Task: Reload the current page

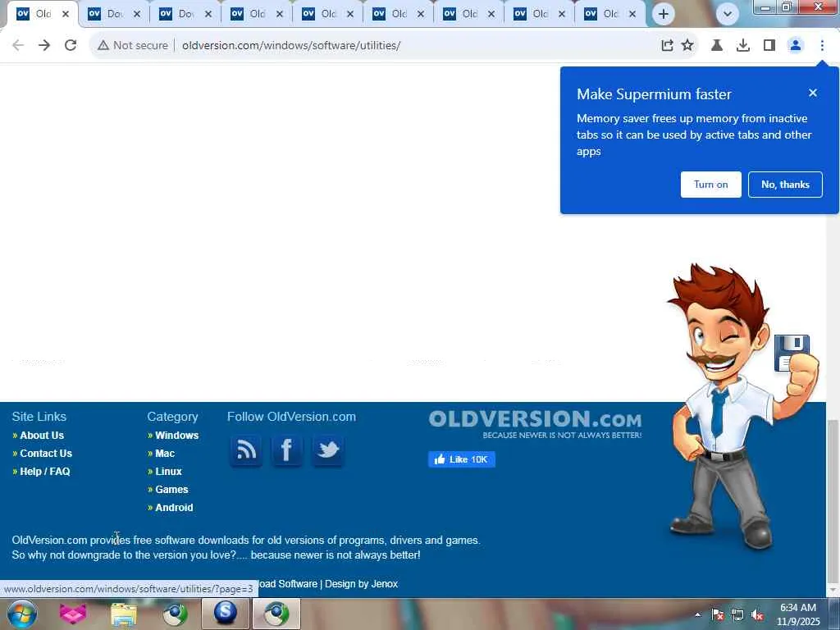Action: click(x=71, y=46)
